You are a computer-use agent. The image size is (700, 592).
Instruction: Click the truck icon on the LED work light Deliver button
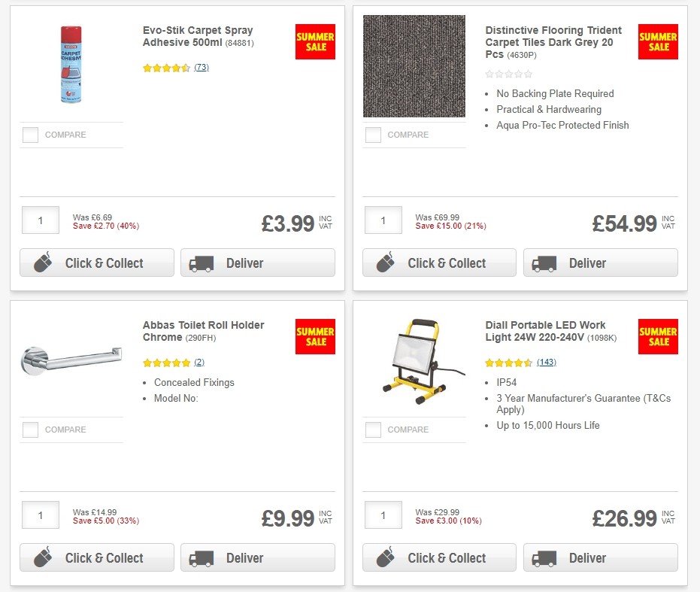click(x=543, y=557)
